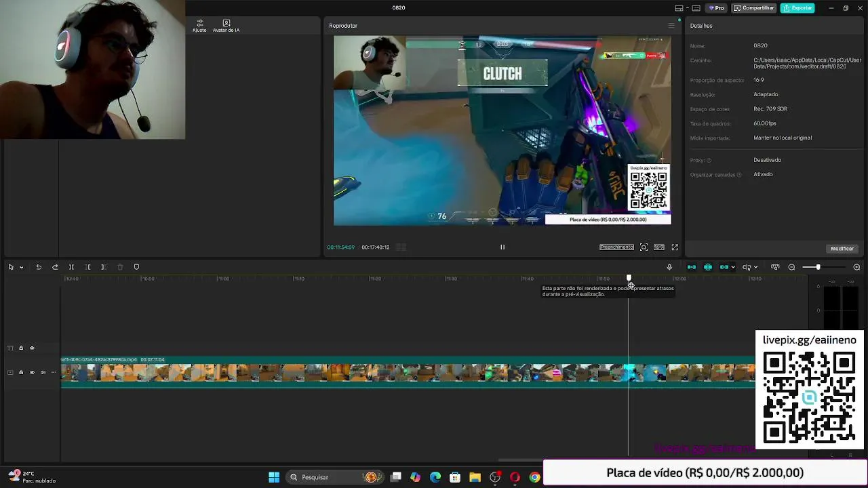Lock the text track
Image resolution: width=868 pixels, height=488 pixels.
tap(21, 348)
